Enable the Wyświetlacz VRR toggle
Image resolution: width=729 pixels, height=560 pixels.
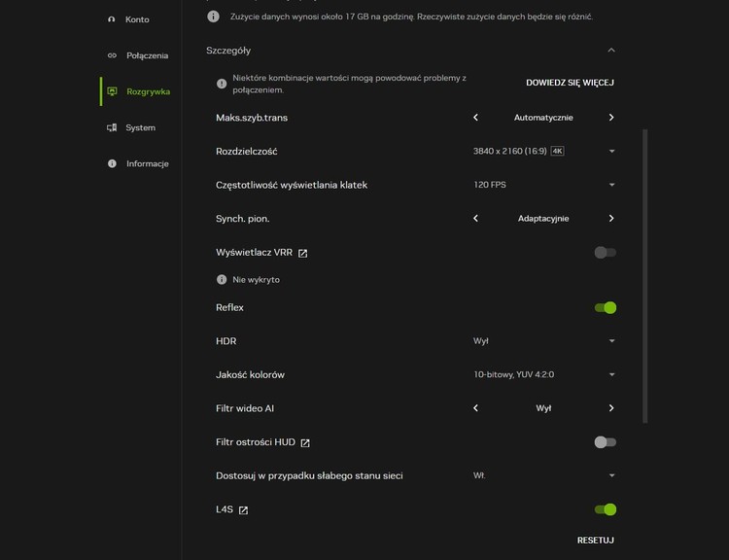[x=605, y=253]
